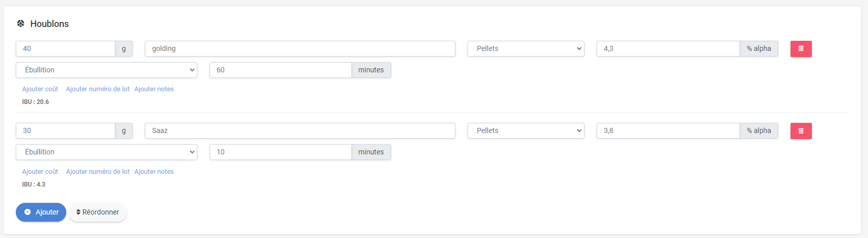Click the 40 g quantity field

(65, 48)
